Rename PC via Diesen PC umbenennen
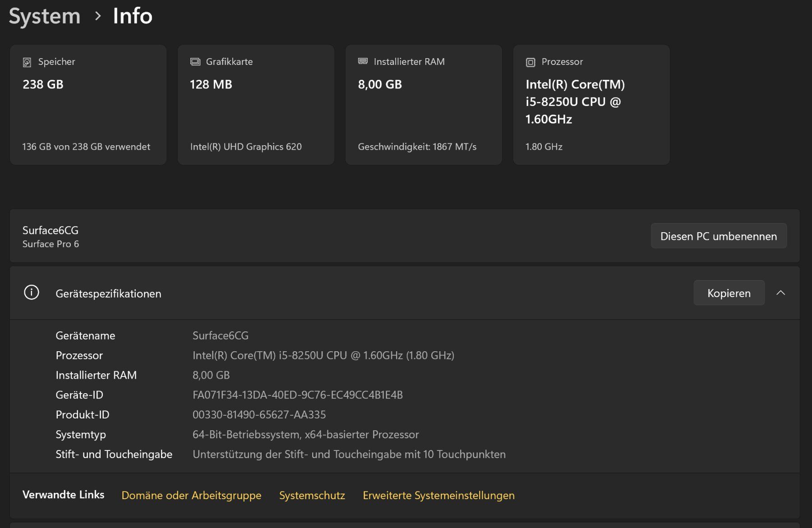The width and height of the screenshot is (812, 528). pos(719,236)
